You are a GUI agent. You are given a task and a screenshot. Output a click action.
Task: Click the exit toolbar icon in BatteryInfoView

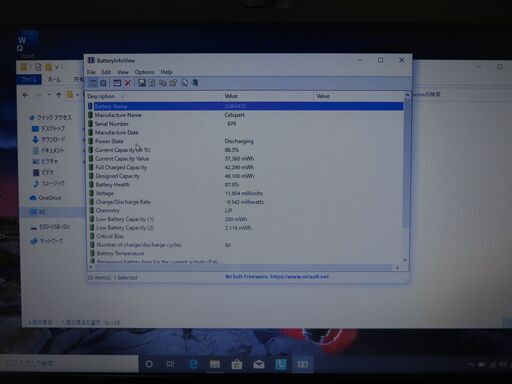coord(195,83)
